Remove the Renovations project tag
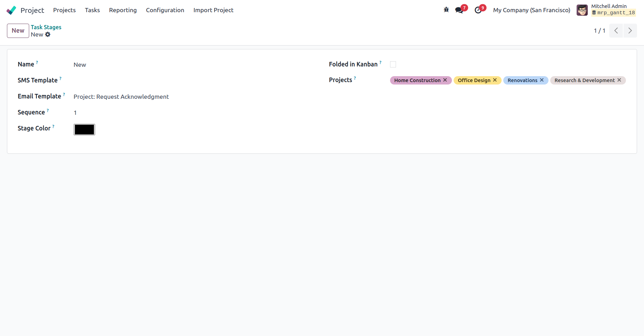 [542, 80]
